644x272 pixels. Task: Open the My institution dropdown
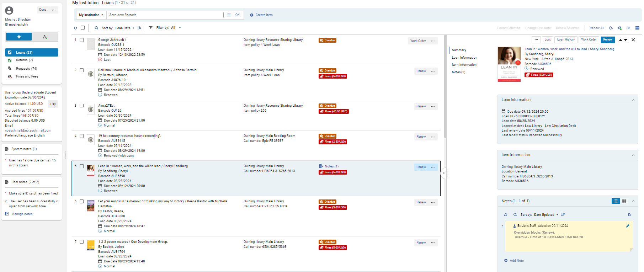tap(91, 15)
